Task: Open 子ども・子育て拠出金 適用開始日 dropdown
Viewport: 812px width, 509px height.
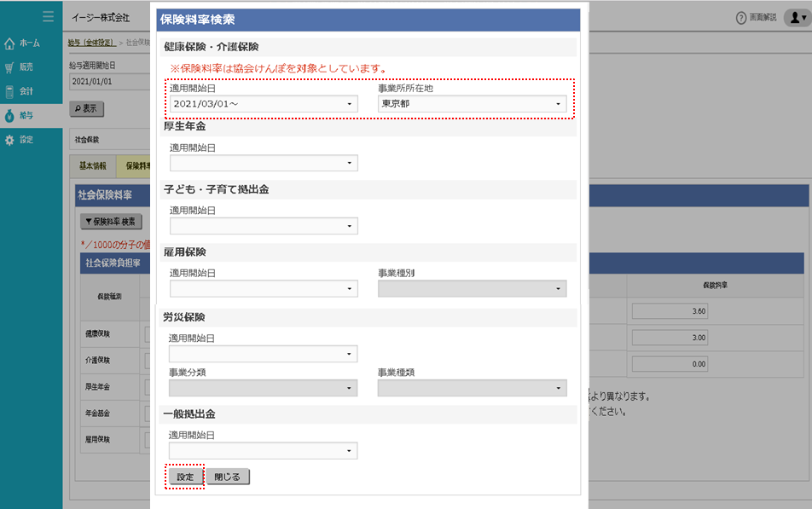Action: 264,226
